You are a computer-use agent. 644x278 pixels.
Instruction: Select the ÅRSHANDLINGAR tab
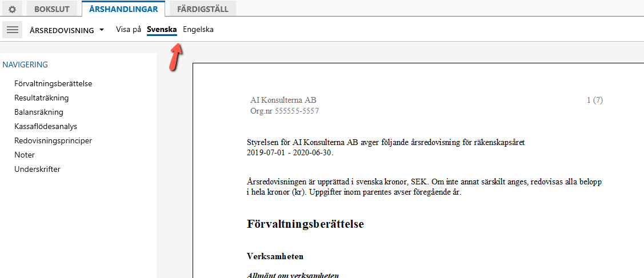click(x=123, y=9)
